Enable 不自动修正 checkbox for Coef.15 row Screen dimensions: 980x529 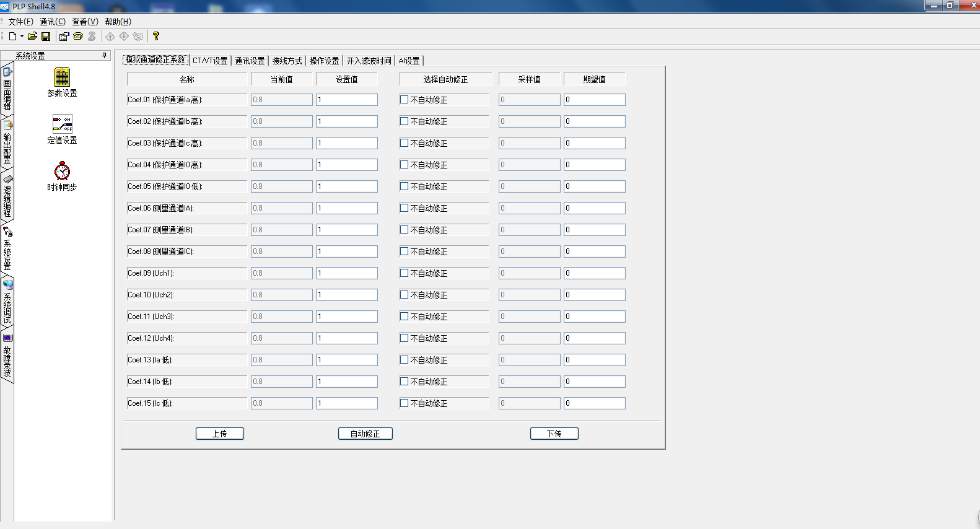coord(405,403)
